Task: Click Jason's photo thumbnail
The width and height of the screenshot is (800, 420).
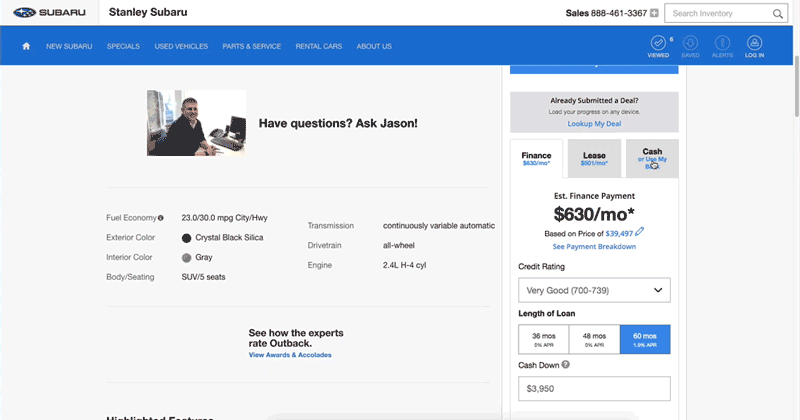Action: click(x=196, y=123)
